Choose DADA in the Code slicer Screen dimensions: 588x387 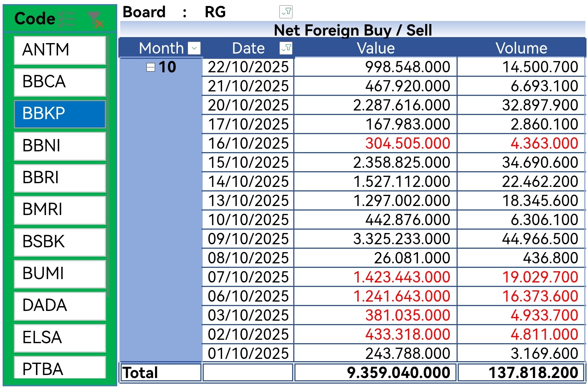point(60,306)
